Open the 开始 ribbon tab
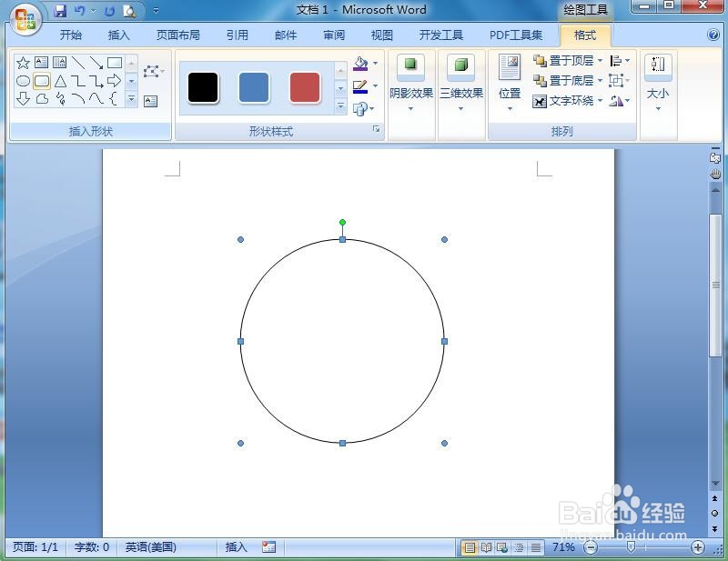Viewport: 728px width, 561px height. pyautogui.click(x=71, y=35)
